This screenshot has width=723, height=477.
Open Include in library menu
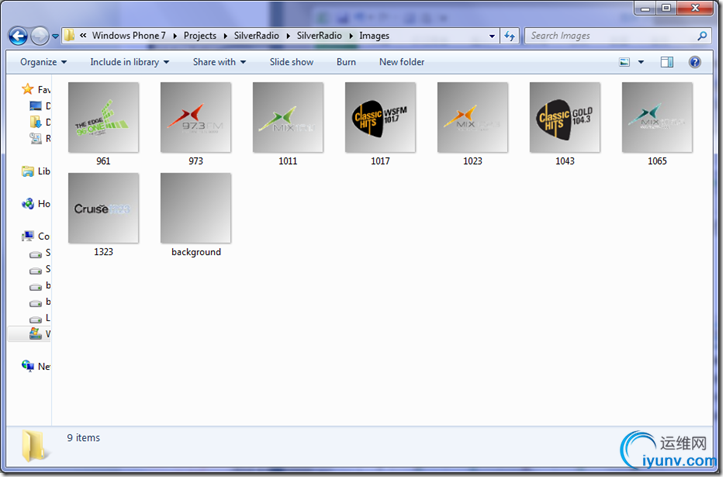129,62
